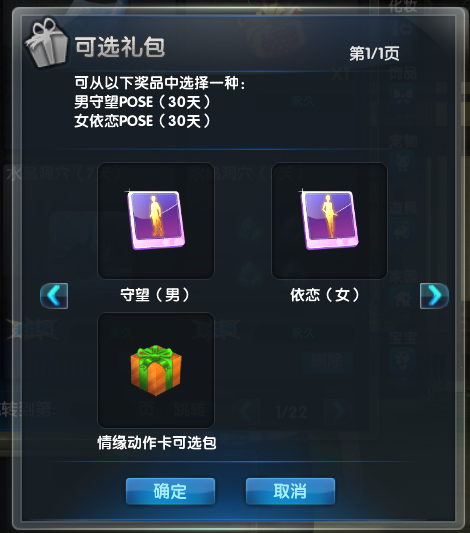Go to next prizes with right arrow
The height and width of the screenshot is (533, 470).
pos(434,296)
